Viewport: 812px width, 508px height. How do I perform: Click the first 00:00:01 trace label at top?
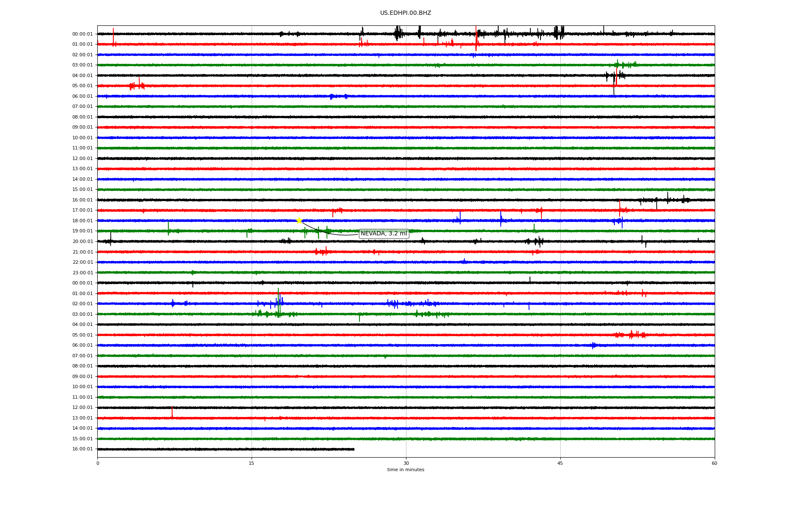(82, 34)
